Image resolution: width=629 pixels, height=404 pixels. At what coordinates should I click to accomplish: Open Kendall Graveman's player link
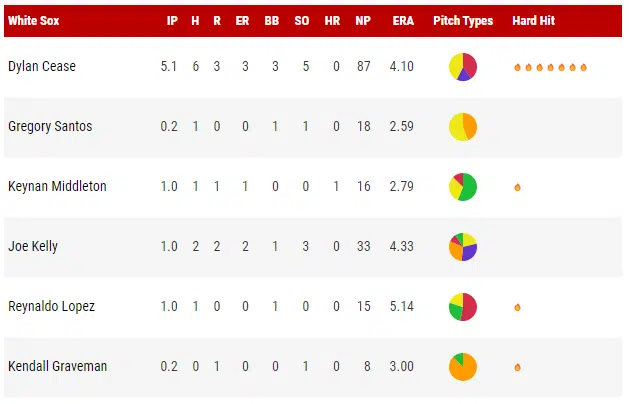[x=57, y=367]
